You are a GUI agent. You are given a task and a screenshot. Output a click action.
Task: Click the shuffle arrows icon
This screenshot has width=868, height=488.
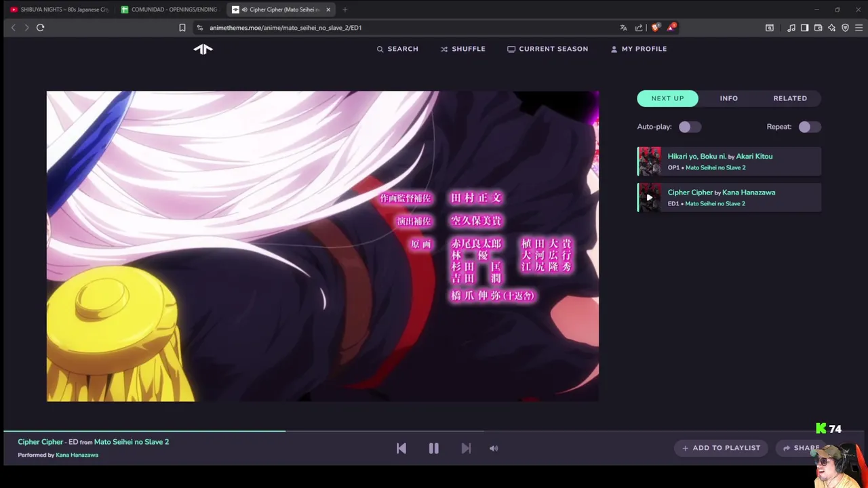(x=444, y=49)
